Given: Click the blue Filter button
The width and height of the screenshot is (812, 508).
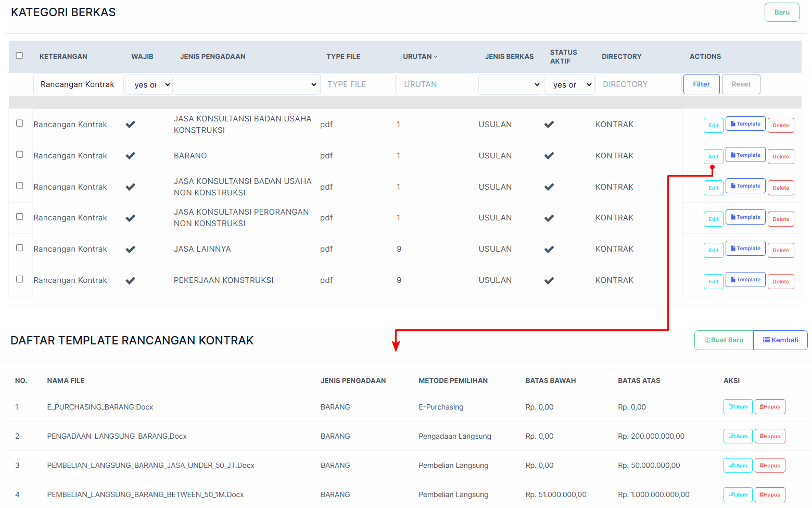Looking at the screenshot, I should 701,84.
